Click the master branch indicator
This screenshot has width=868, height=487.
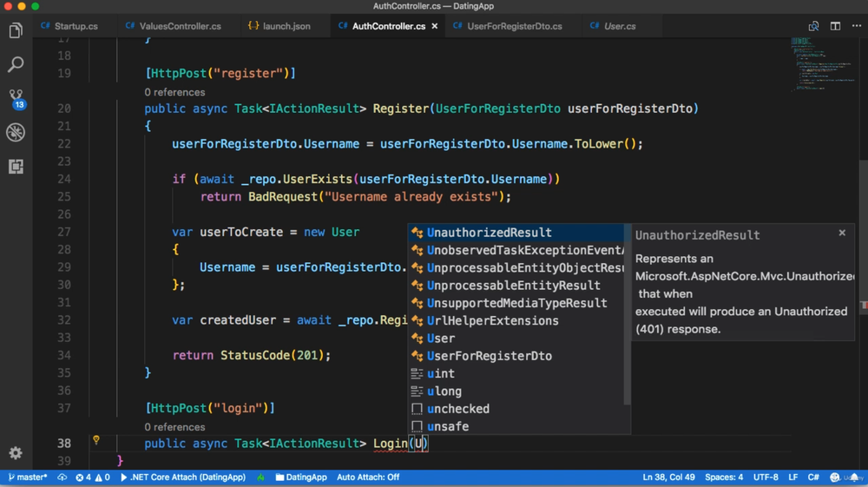coord(28,477)
